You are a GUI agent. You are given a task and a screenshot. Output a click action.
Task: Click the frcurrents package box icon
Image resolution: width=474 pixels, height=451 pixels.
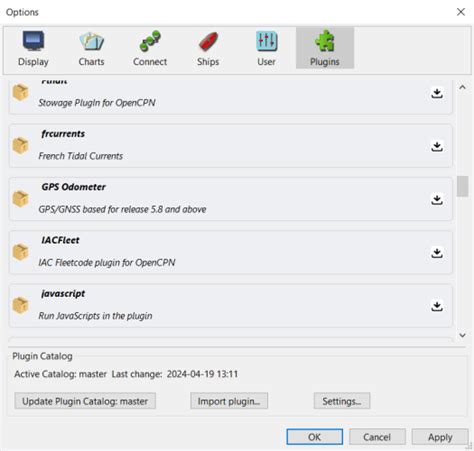[x=21, y=146]
